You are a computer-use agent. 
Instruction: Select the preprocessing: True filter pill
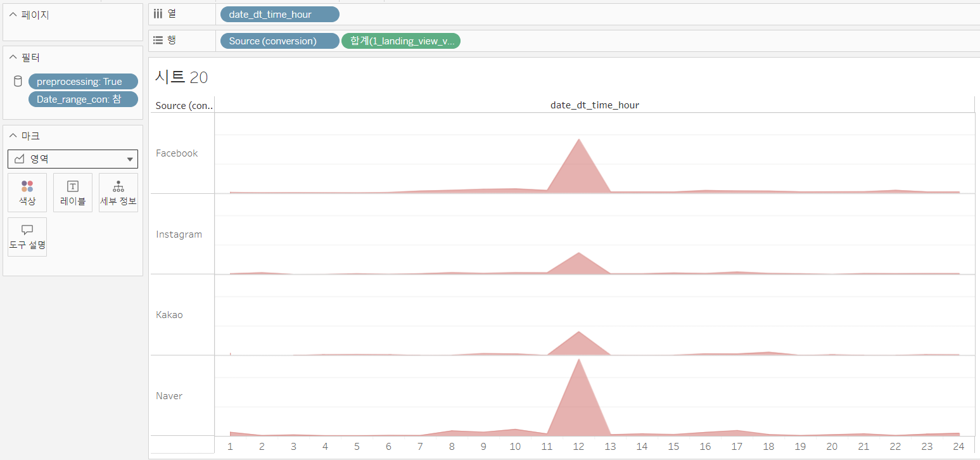[x=83, y=81]
